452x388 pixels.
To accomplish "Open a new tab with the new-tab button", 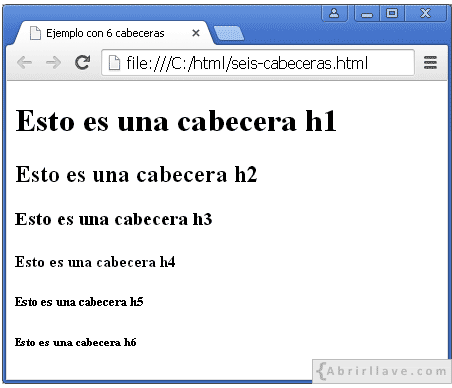I will (x=229, y=33).
